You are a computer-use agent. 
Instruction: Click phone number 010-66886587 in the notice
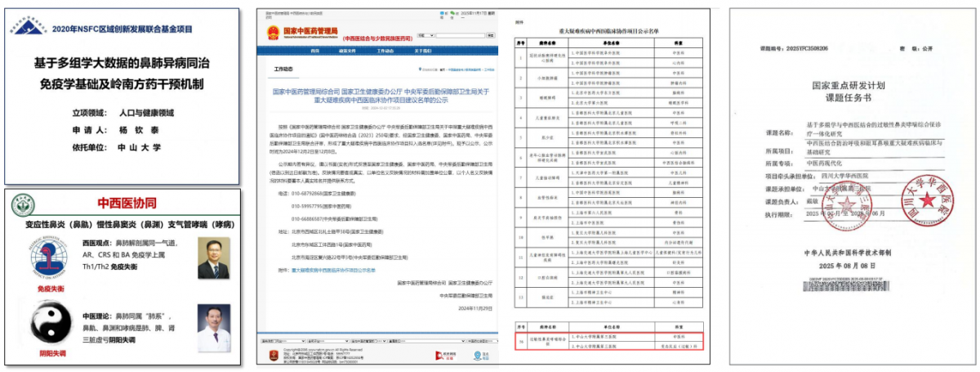click(x=308, y=219)
